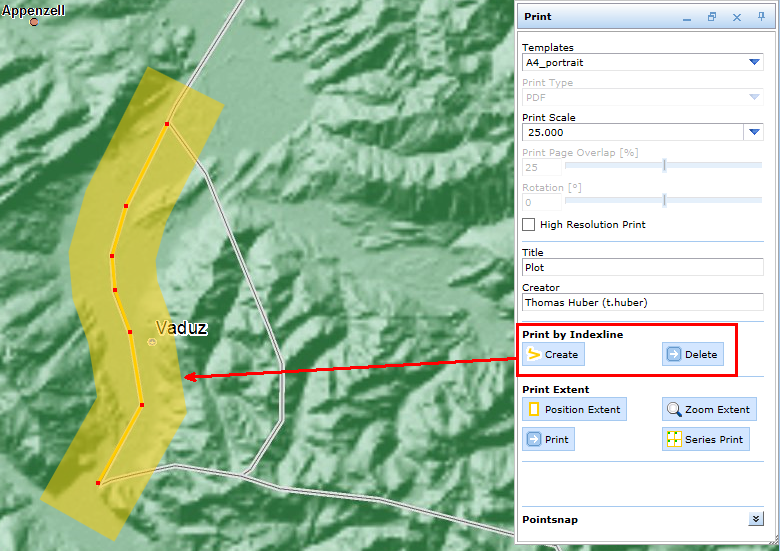This screenshot has height=551, width=780.
Task: Click the Create indexline button
Action: coord(553,354)
